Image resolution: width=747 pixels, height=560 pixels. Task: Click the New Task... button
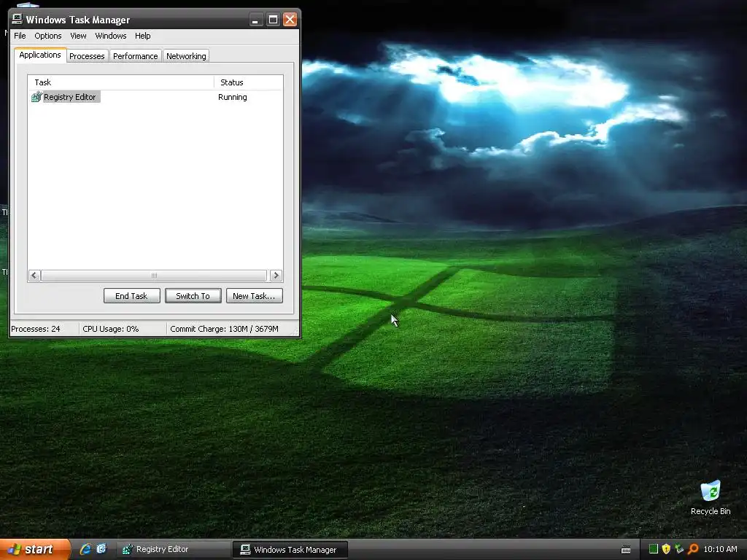coord(254,296)
